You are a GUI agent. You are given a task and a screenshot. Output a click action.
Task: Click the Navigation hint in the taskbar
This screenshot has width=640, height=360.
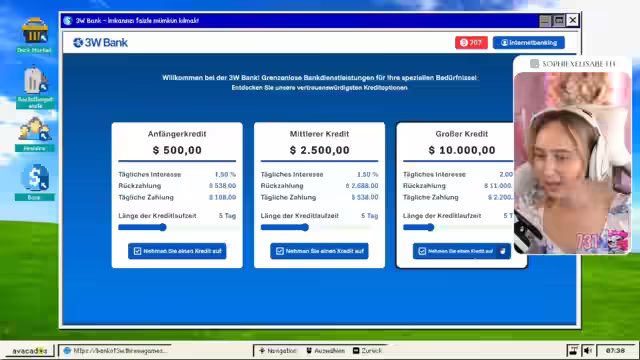click(278, 351)
